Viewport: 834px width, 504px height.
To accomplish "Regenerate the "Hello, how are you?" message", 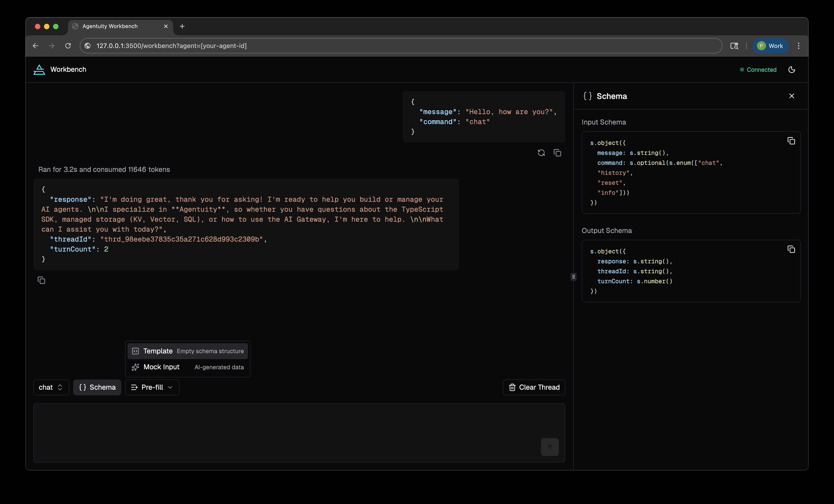I will pos(541,153).
